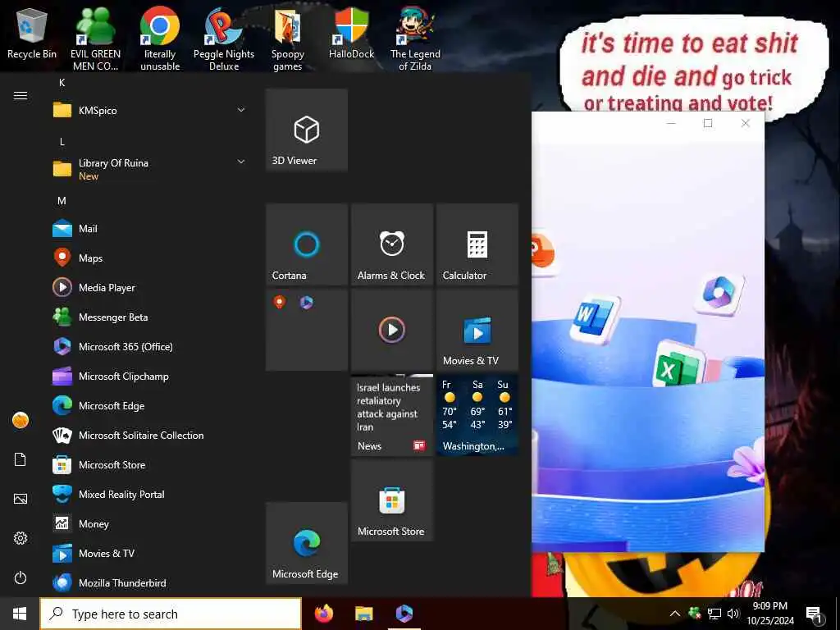
Task: Click the Windows Start button
Action: pyautogui.click(x=20, y=614)
